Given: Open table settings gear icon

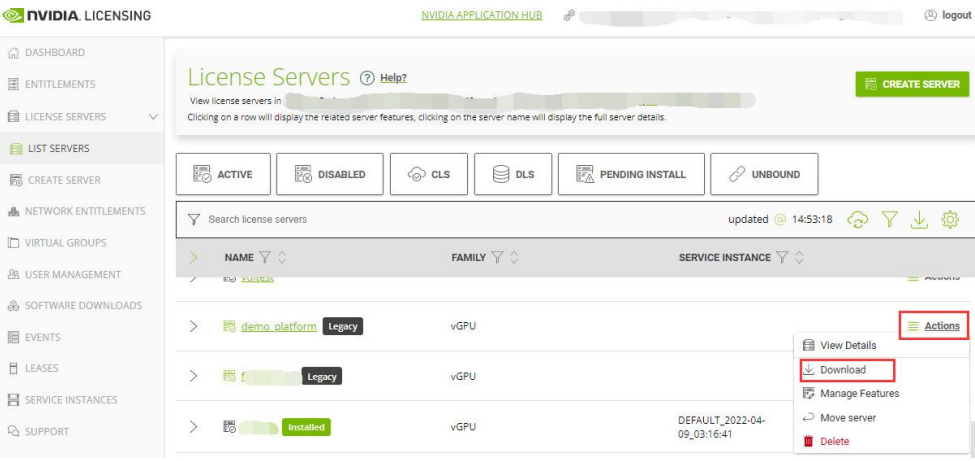Looking at the screenshot, I should coord(950,219).
